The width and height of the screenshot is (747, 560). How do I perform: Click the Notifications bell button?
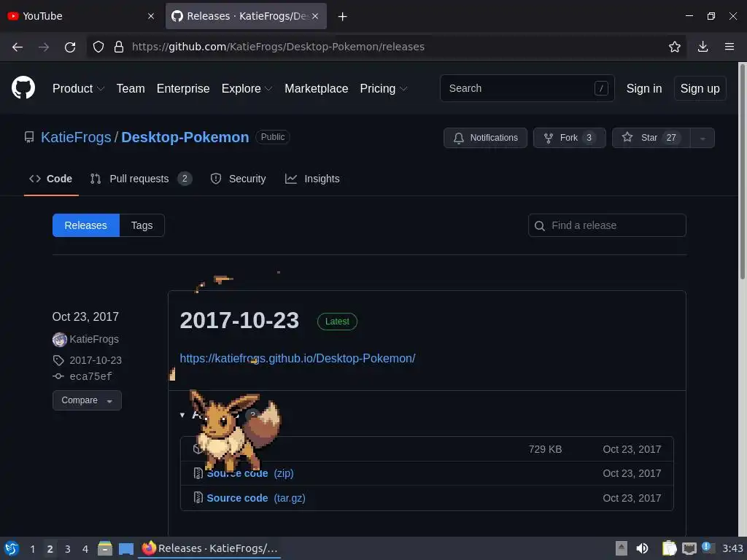485,138
